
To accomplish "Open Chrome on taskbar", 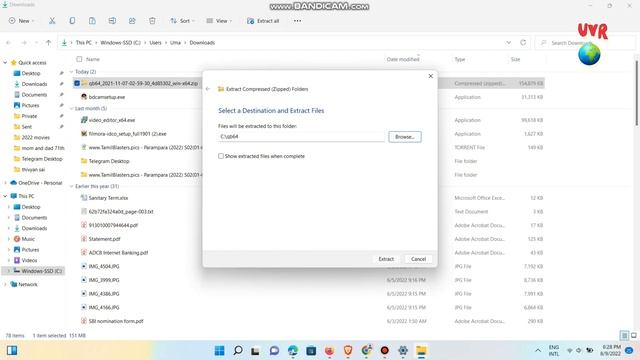I will (x=367, y=351).
